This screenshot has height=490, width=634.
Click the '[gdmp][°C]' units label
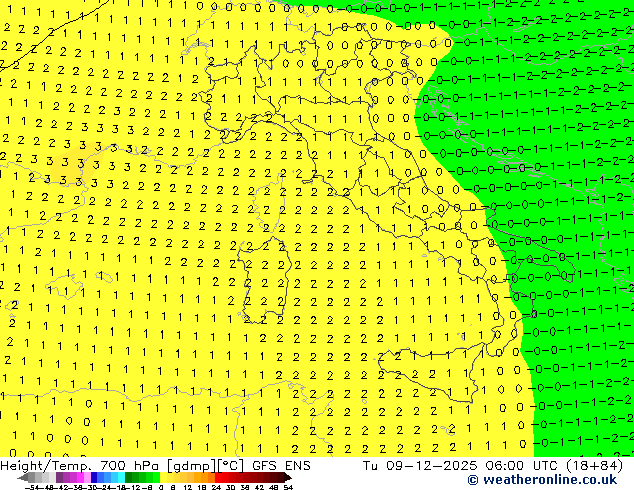(206, 466)
